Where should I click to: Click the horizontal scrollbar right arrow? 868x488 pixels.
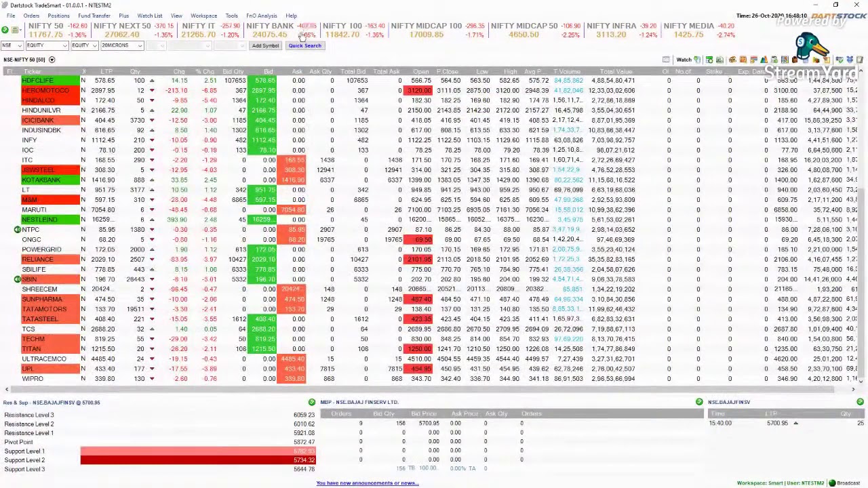853,389
